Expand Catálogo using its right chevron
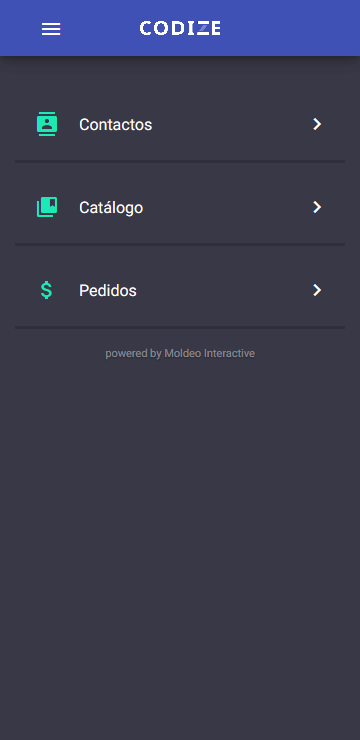 (317, 207)
